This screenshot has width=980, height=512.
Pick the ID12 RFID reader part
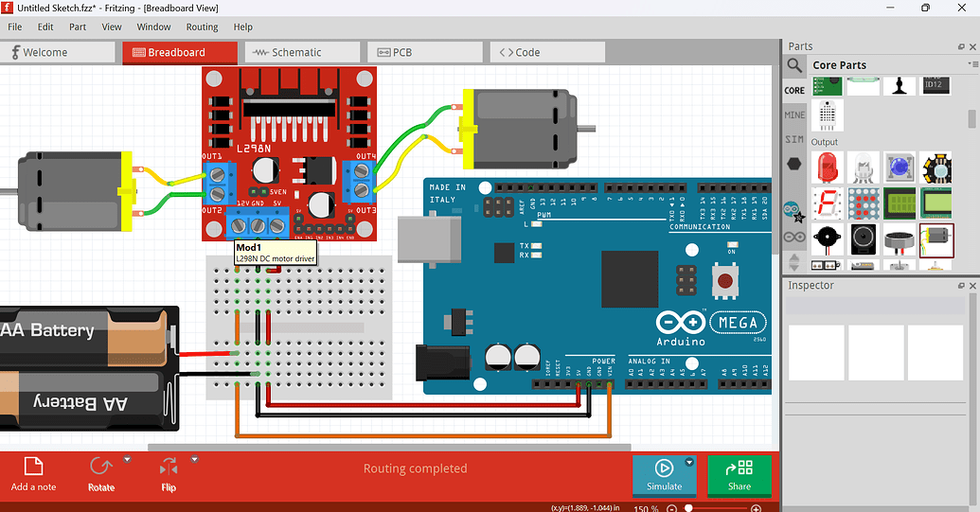[936, 85]
